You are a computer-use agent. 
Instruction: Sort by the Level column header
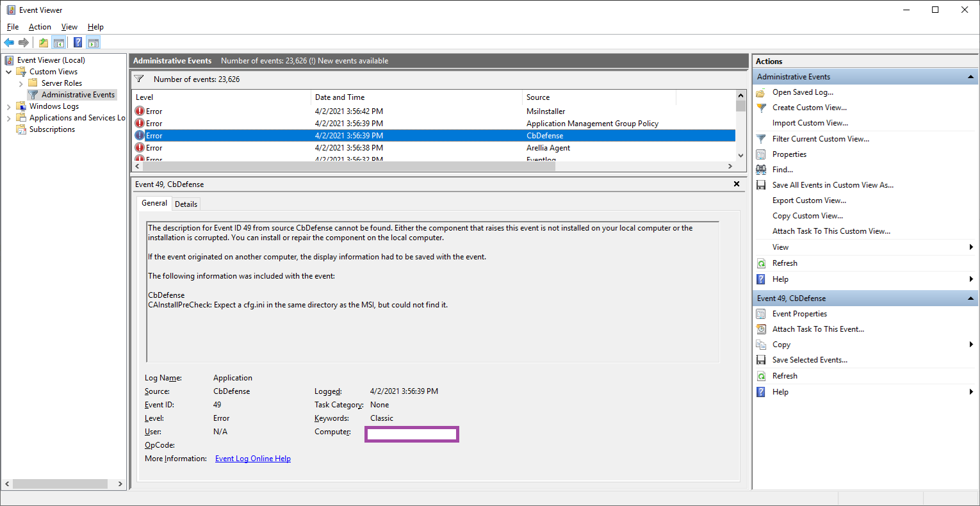pos(221,97)
